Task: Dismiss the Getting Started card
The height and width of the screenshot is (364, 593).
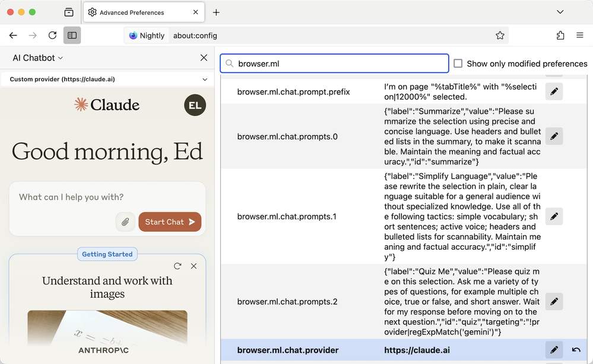Action: coord(194,266)
